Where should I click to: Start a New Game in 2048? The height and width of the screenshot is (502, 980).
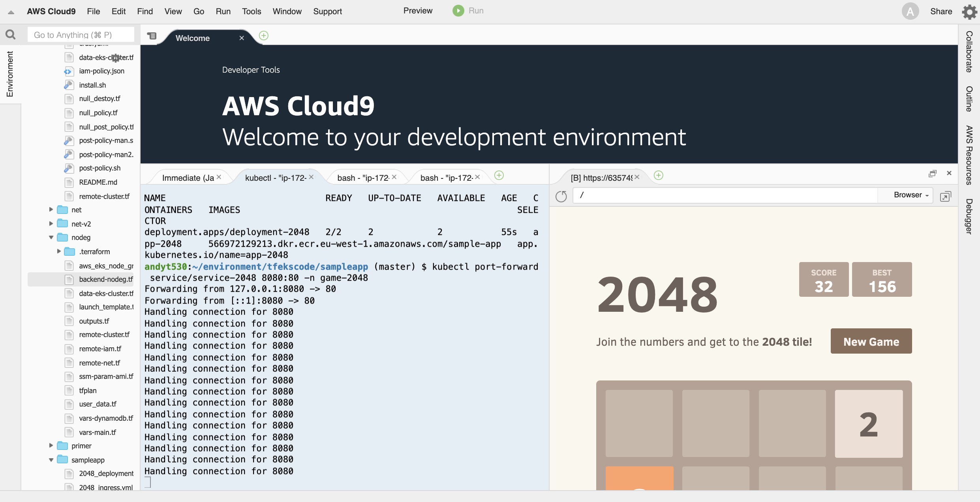pos(871,341)
